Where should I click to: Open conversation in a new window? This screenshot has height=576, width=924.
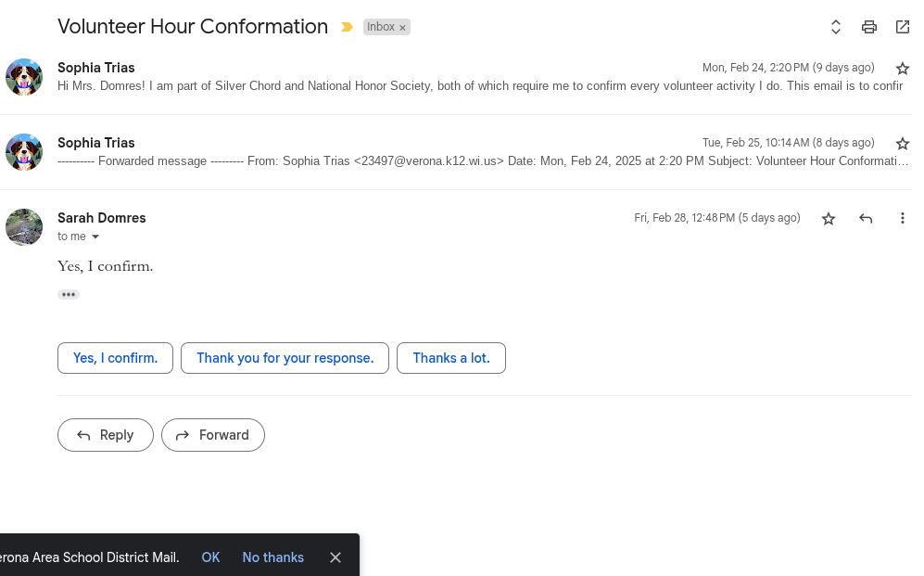pyautogui.click(x=902, y=27)
